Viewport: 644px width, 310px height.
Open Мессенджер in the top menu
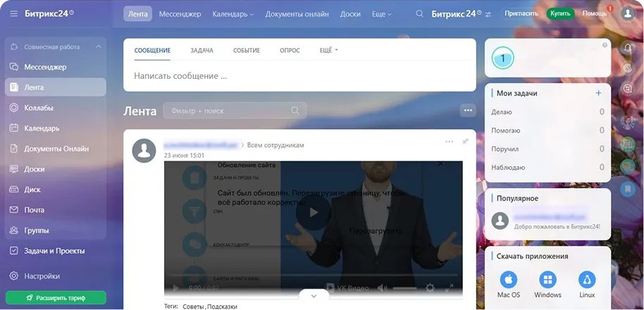click(x=180, y=13)
